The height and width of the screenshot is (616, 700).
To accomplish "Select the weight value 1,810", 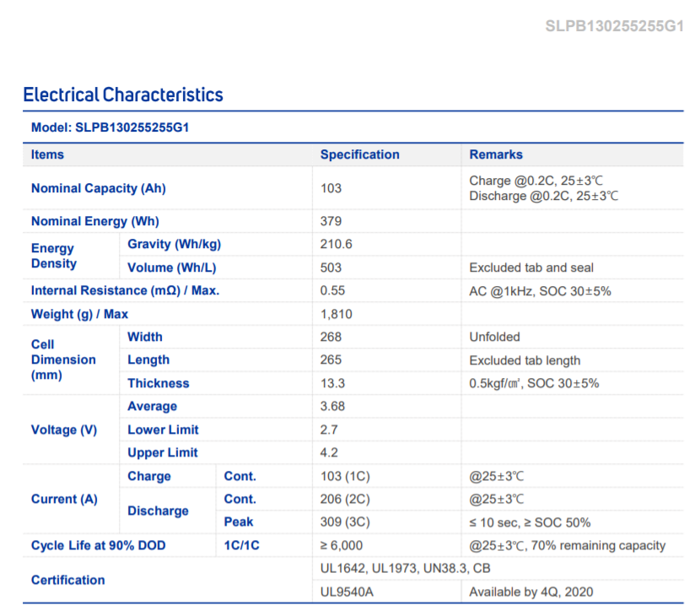I will coord(337,314).
